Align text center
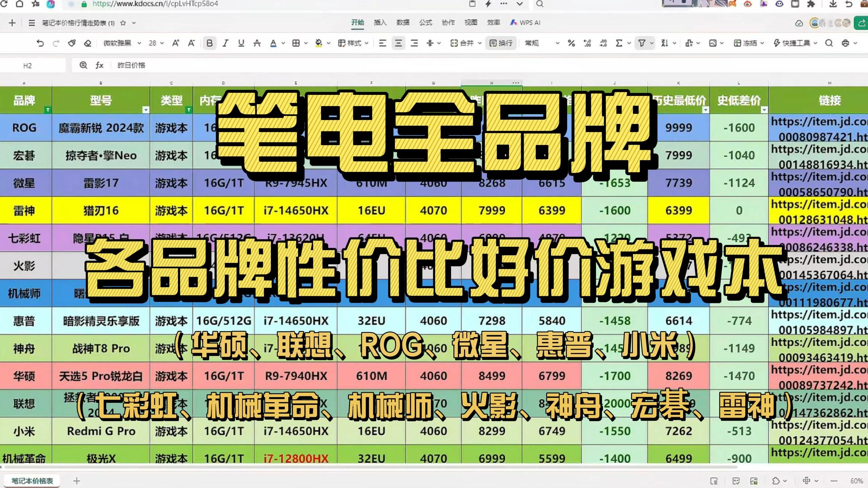Image resolution: width=868 pixels, height=488 pixels. [398, 43]
